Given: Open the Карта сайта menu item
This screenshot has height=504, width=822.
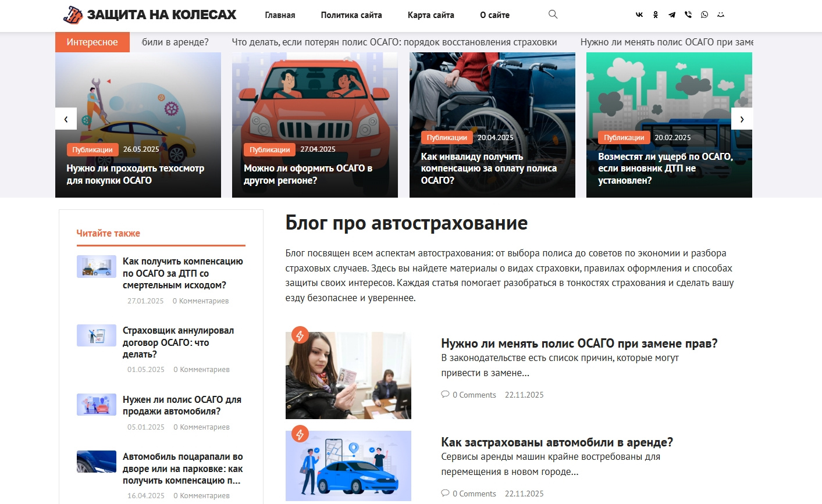Looking at the screenshot, I should [431, 15].
